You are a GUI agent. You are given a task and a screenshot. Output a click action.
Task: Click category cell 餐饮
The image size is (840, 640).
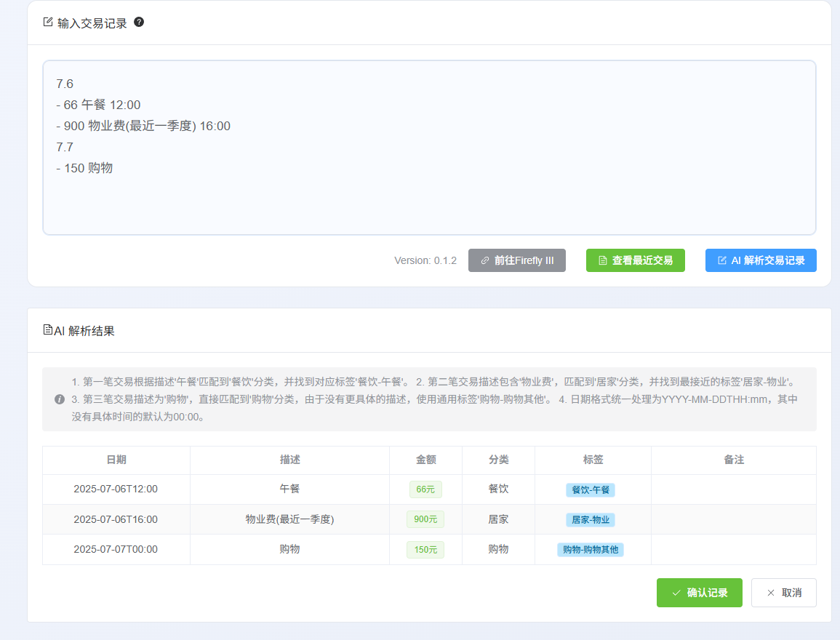(x=499, y=489)
